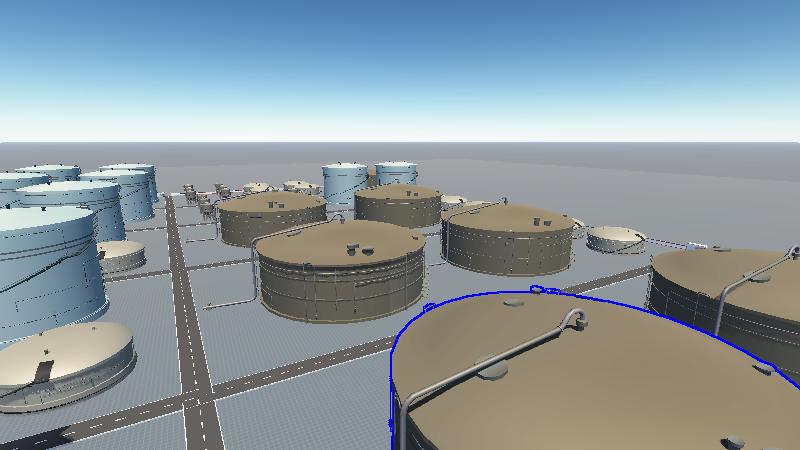Click the roof hatch on the center tan tank
The width and height of the screenshot is (800, 450).
point(357,249)
